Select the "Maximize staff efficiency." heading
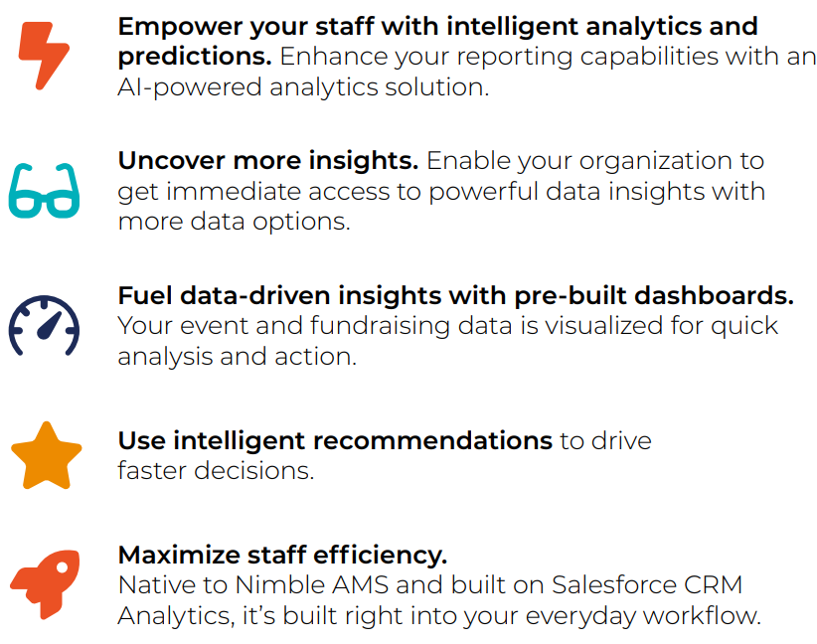817x644 pixels. click(282, 555)
